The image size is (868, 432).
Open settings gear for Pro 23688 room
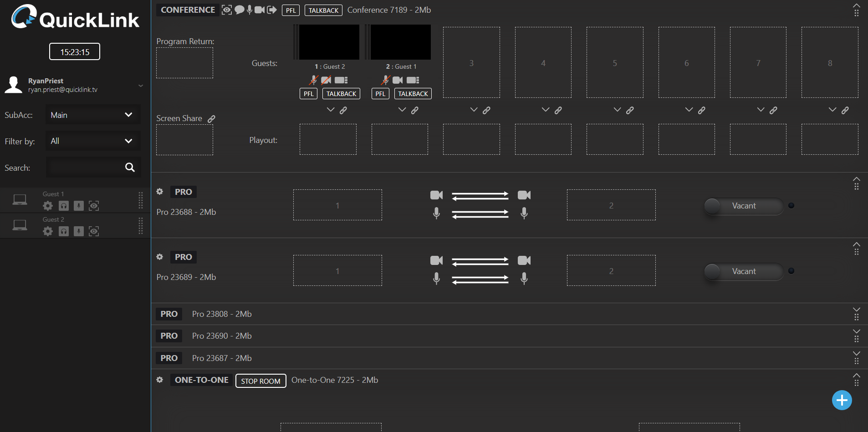click(x=160, y=192)
